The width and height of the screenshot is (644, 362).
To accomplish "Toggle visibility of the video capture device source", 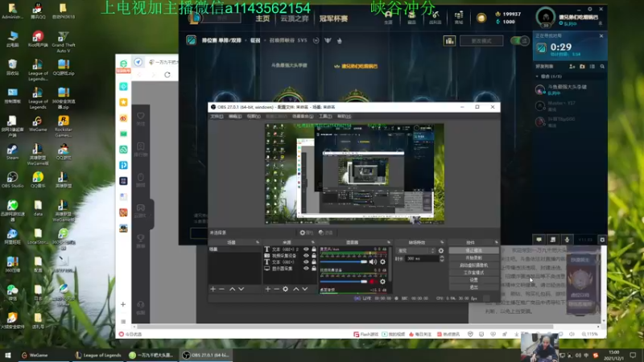I will (306, 256).
